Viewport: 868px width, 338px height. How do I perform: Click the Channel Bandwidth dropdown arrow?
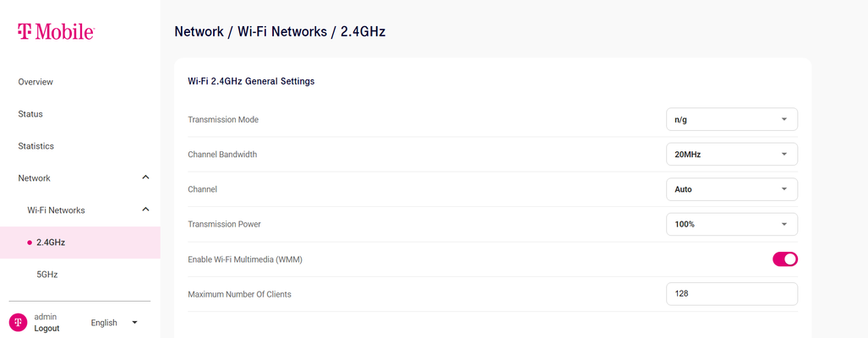coord(783,155)
